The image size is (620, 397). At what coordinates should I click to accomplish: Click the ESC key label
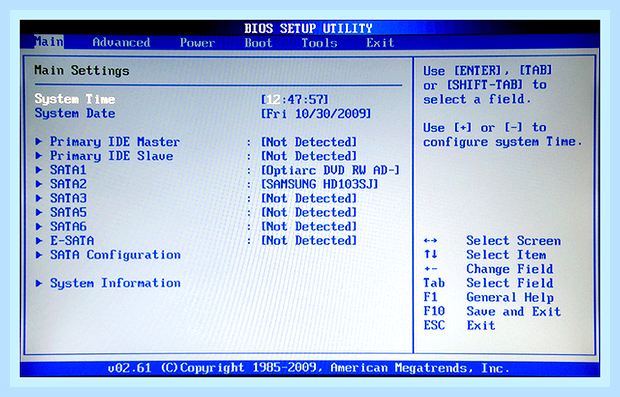[x=434, y=325]
